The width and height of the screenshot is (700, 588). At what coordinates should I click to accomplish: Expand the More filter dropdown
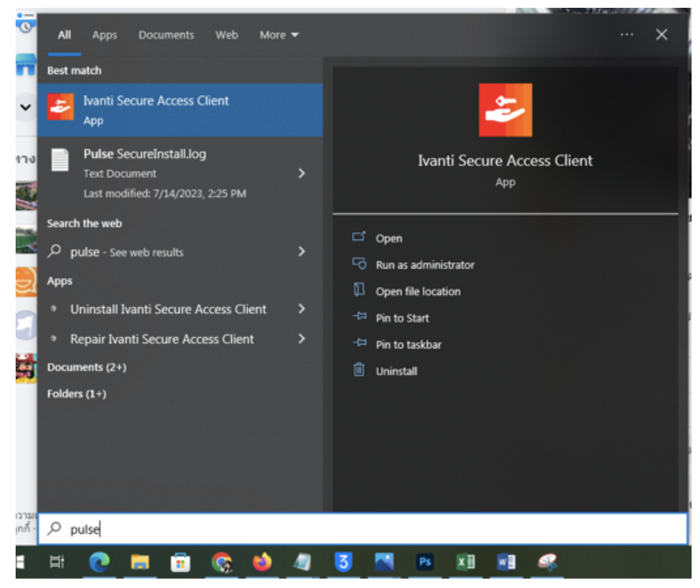click(x=278, y=35)
